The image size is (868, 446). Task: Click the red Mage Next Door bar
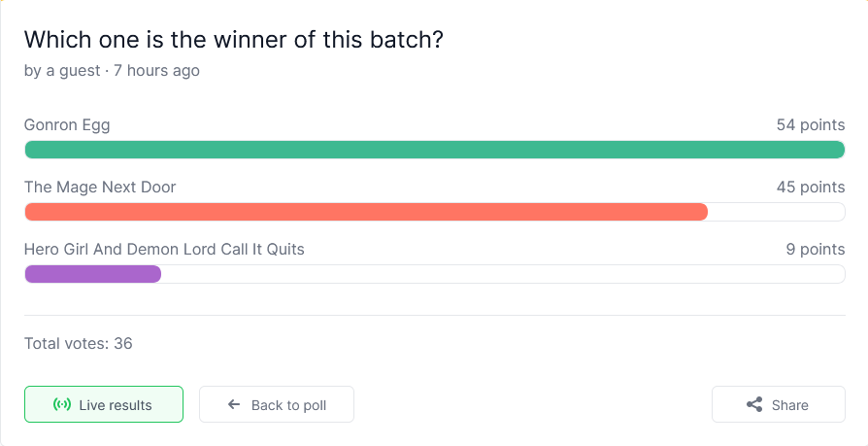[x=366, y=212]
